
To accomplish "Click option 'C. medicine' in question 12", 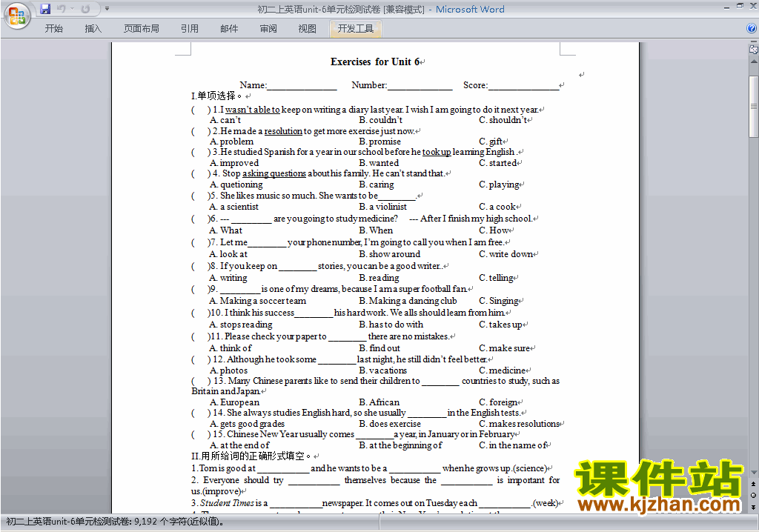I will click(x=503, y=370).
